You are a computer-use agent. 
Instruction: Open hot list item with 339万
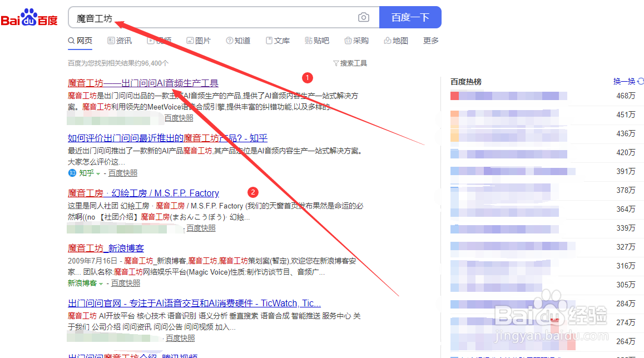[x=543, y=228]
